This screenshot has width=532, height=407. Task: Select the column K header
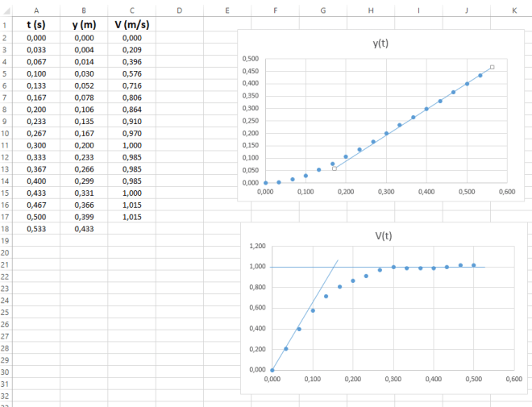[x=513, y=10]
